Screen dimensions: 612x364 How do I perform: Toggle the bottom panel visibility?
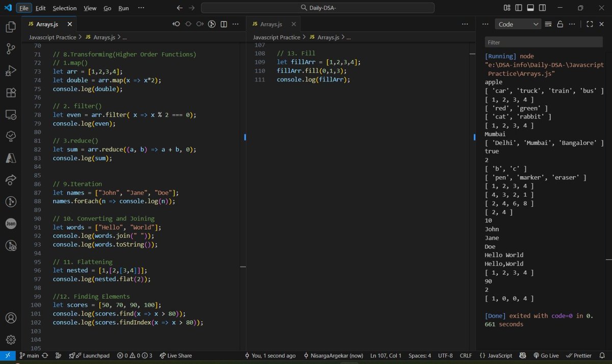[530, 8]
